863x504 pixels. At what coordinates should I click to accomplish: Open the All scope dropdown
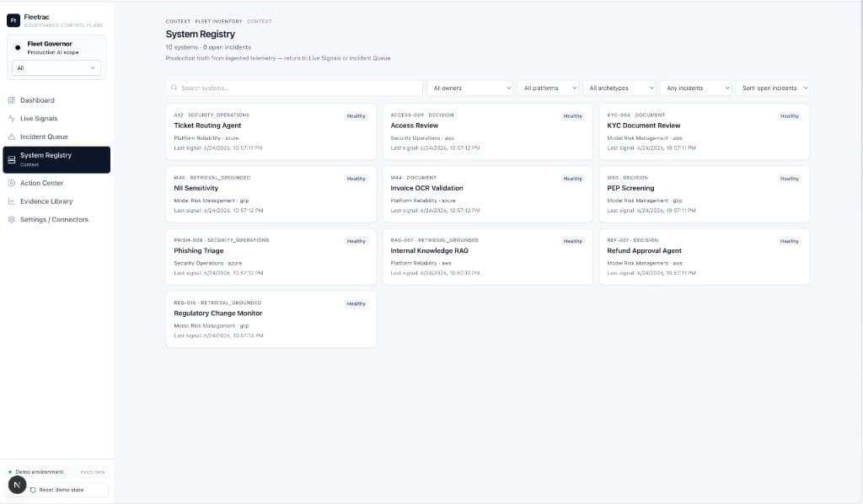point(56,68)
